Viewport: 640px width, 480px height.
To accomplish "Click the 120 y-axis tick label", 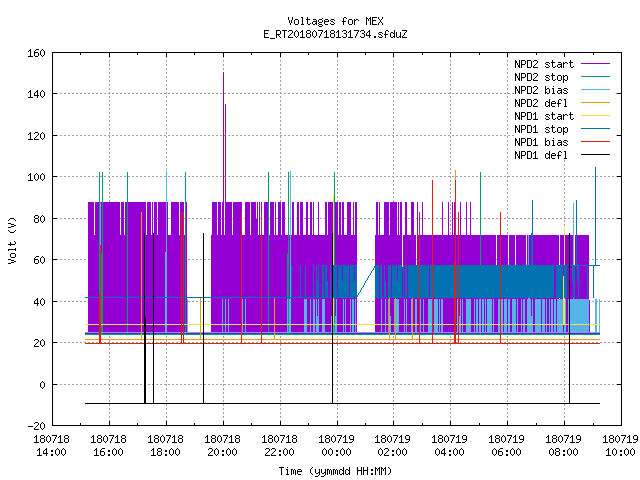I will coord(36,136).
